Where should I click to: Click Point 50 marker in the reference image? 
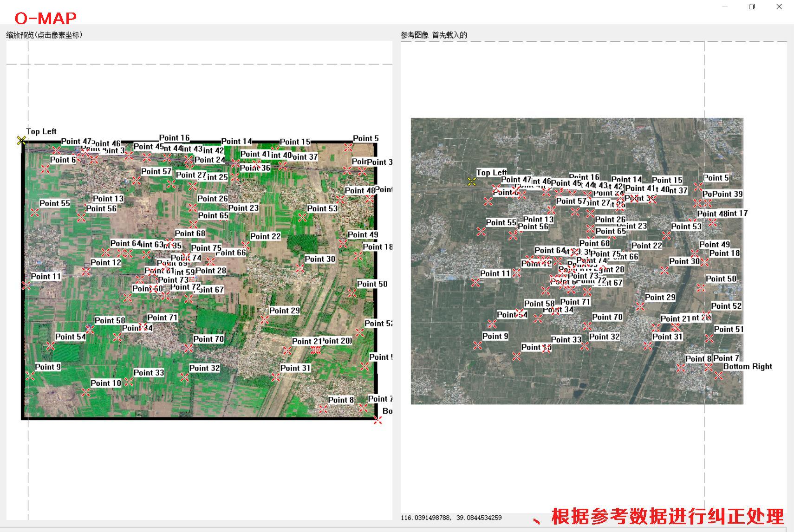[x=701, y=288]
